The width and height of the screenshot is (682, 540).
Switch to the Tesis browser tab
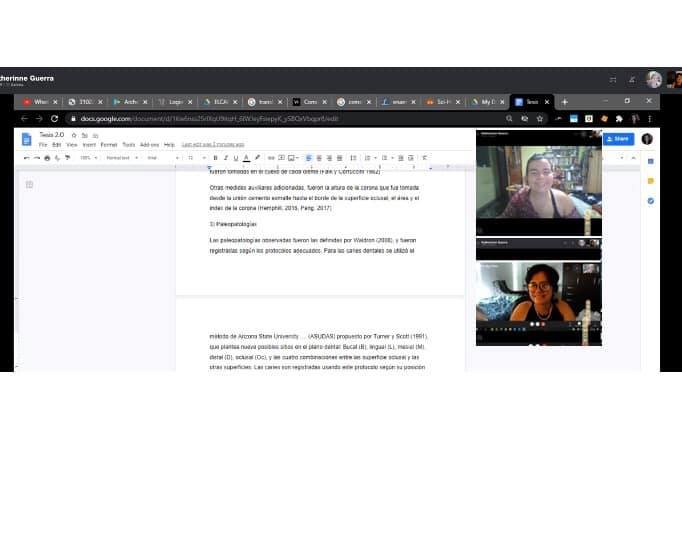click(531, 102)
